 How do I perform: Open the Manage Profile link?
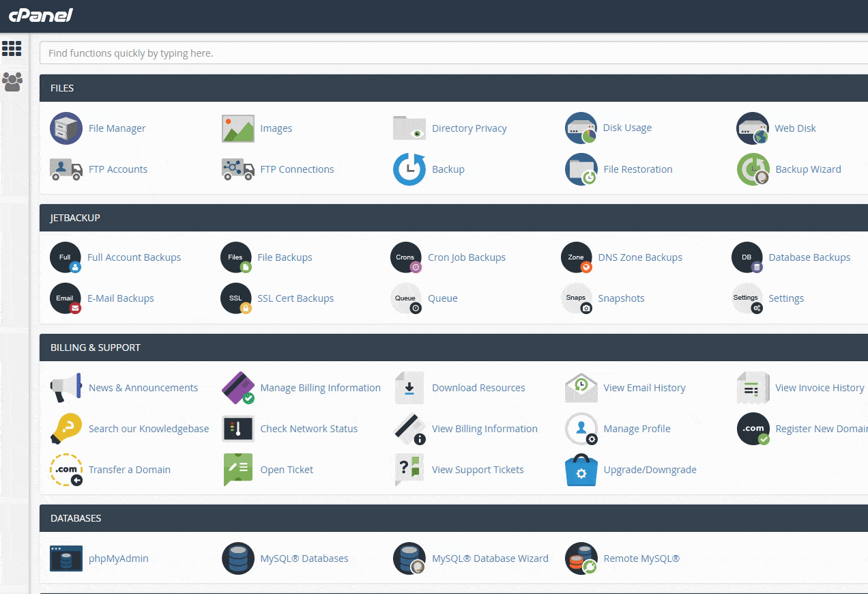click(x=637, y=429)
